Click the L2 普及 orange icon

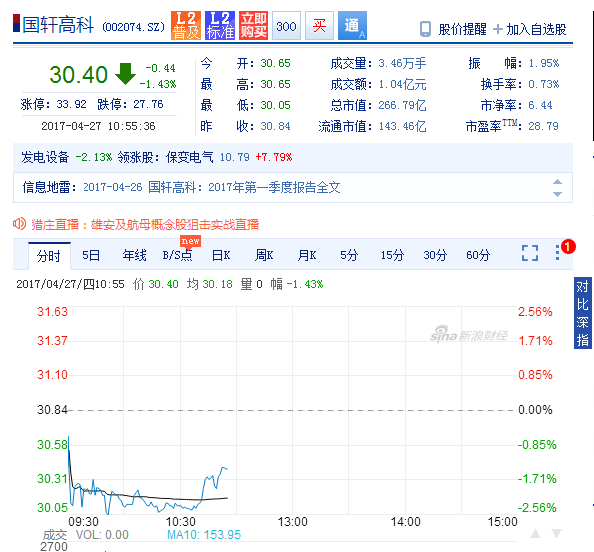tap(186, 26)
